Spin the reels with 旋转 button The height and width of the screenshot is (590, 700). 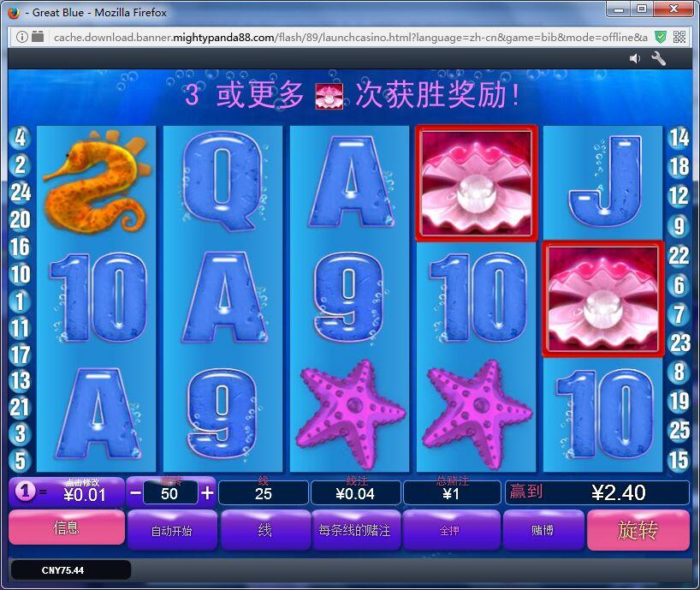point(638,530)
